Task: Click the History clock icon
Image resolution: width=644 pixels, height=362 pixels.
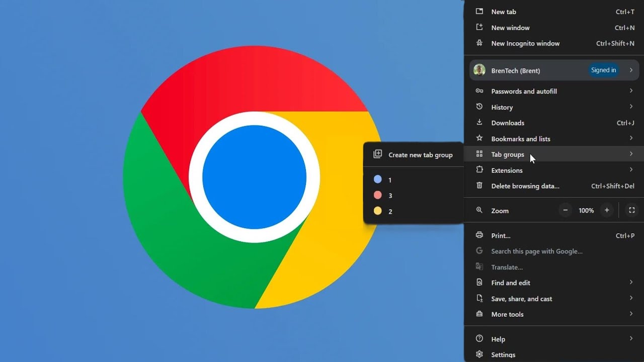Action: pos(479,107)
